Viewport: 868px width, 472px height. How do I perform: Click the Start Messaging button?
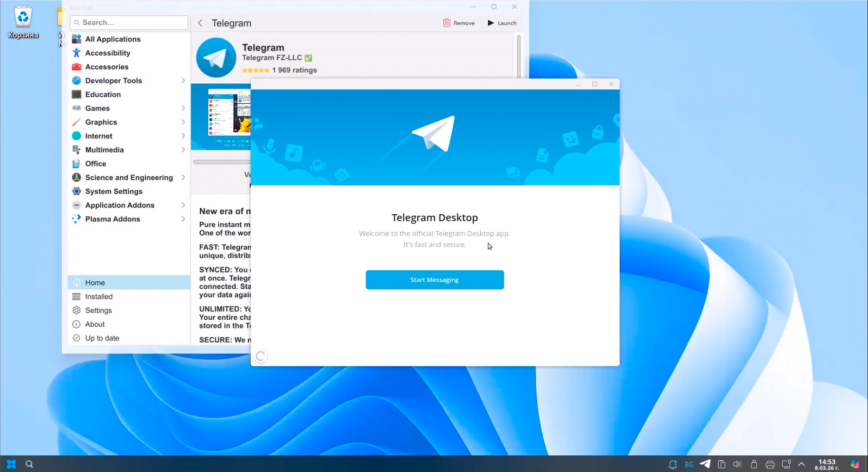434,280
